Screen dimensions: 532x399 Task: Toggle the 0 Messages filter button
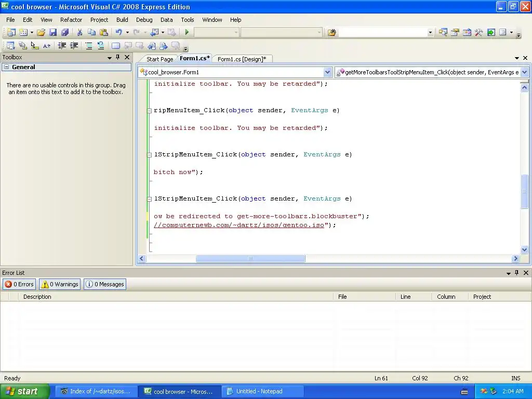tap(105, 284)
